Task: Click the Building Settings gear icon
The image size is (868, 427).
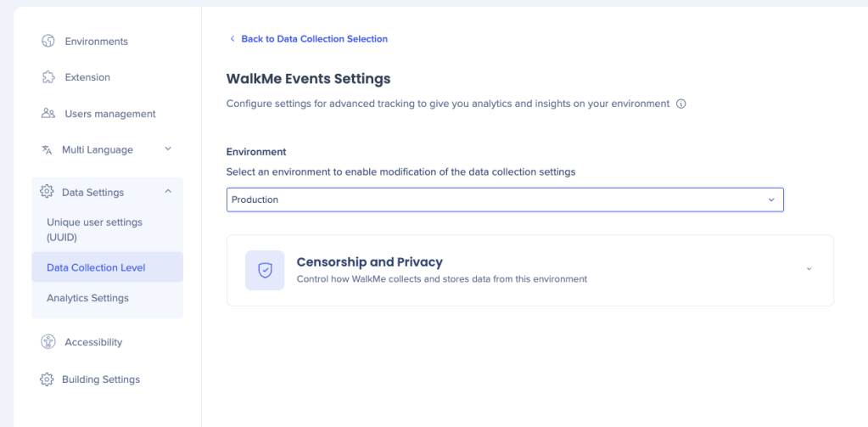Action: click(x=47, y=379)
